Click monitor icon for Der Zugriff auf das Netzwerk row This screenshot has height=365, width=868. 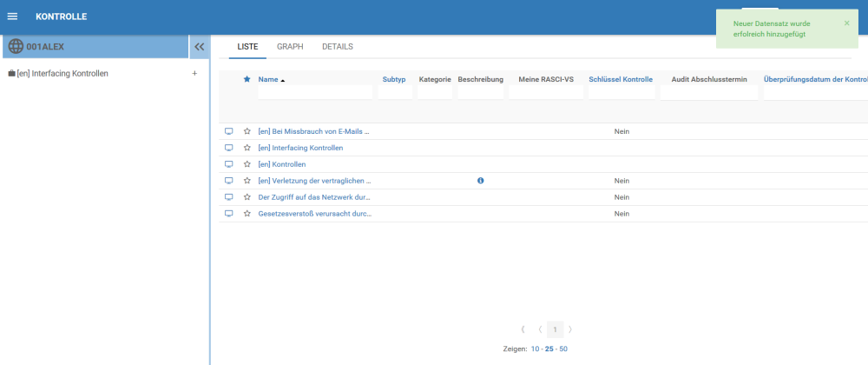click(x=228, y=197)
